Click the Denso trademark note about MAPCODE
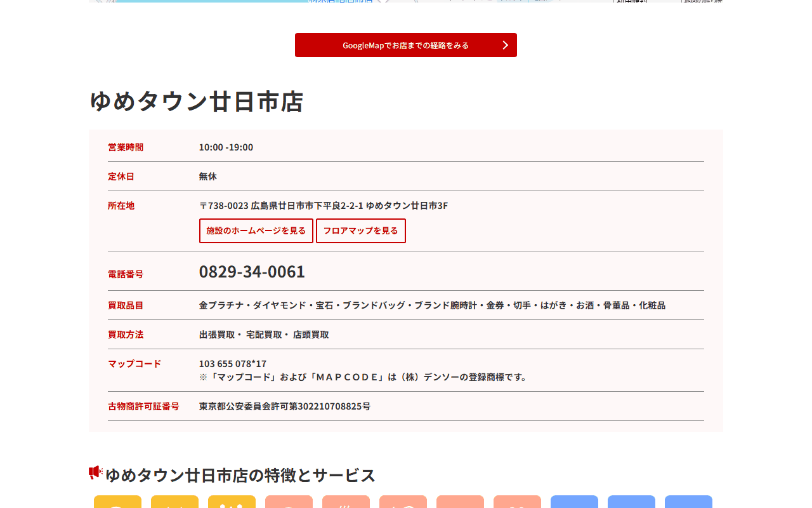This screenshot has height=508, width=812. tap(364, 377)
